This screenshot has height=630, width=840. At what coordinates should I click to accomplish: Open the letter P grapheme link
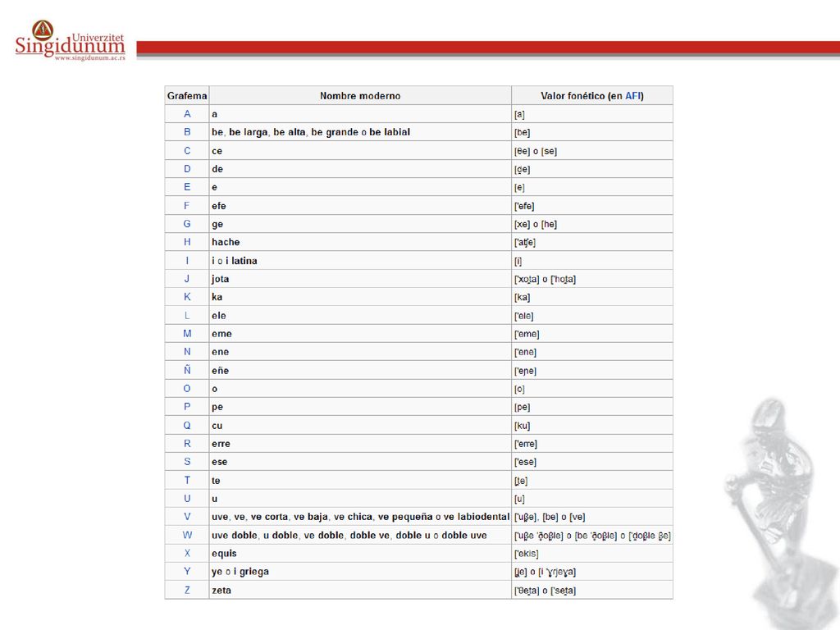187,407
